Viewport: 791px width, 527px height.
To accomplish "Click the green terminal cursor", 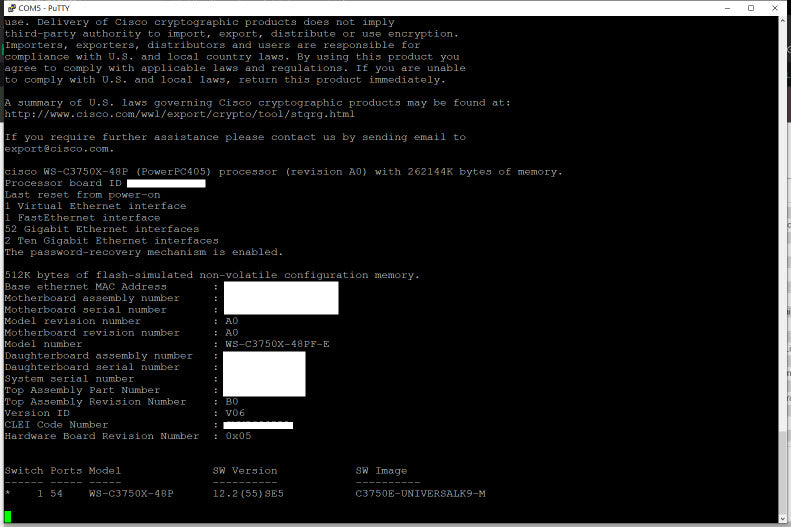I will click(x=8, y=516).
